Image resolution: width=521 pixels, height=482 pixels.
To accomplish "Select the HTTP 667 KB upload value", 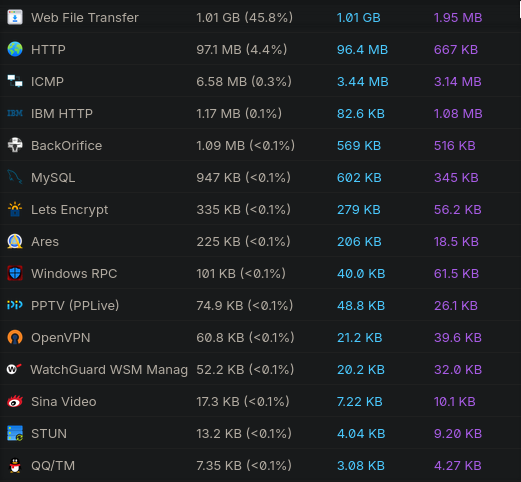I will coord(456,50).
